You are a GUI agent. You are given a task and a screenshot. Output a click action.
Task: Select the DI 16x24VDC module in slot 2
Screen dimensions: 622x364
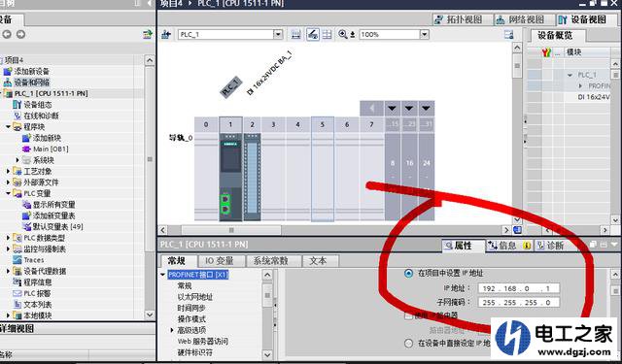click(252, 177)
